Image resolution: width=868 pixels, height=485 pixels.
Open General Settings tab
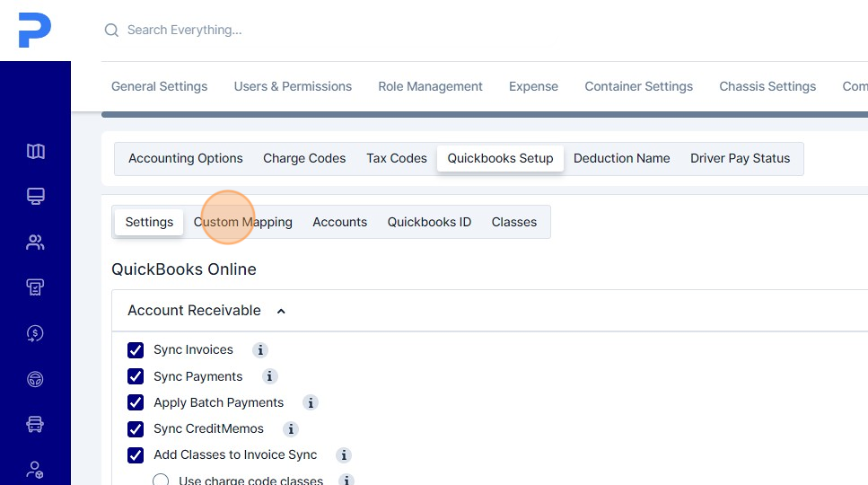[160, 86]
